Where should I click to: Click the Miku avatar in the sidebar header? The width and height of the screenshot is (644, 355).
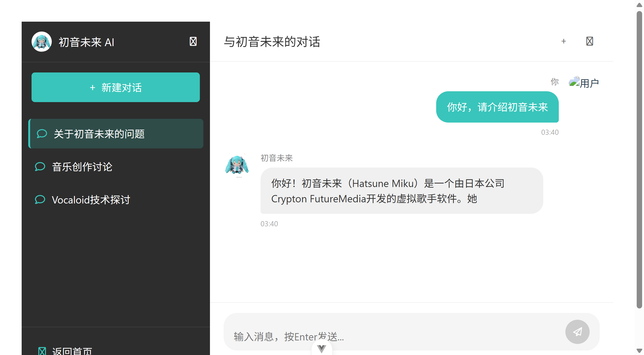point(41,41)
